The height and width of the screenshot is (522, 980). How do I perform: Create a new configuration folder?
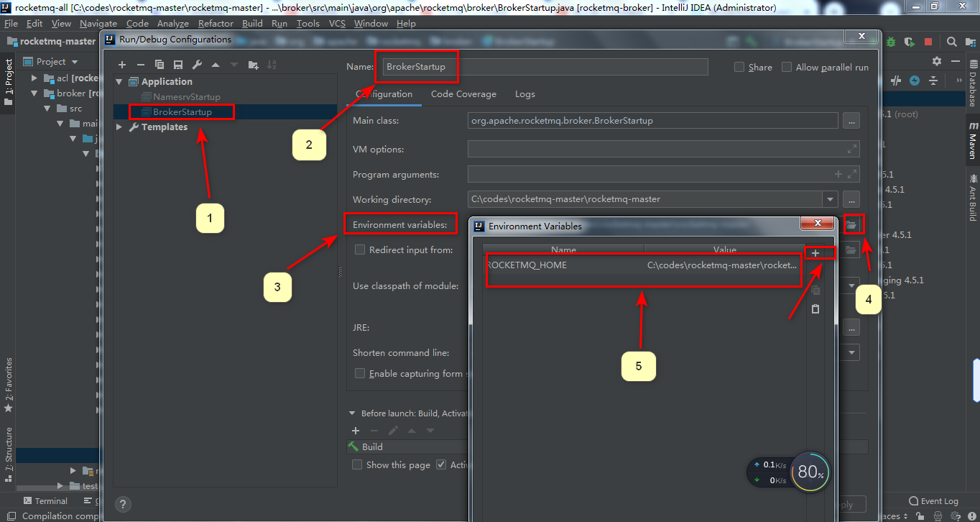pyautogui.click(x=253, y=65)
